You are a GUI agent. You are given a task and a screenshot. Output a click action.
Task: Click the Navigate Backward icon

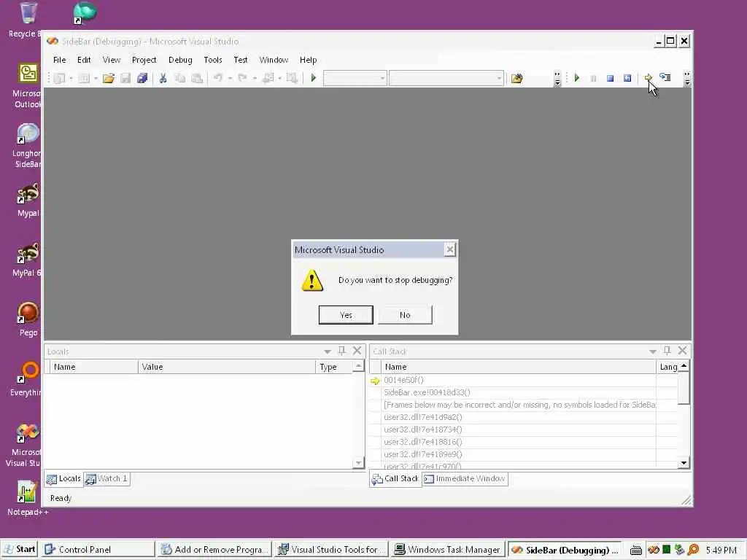268,78
